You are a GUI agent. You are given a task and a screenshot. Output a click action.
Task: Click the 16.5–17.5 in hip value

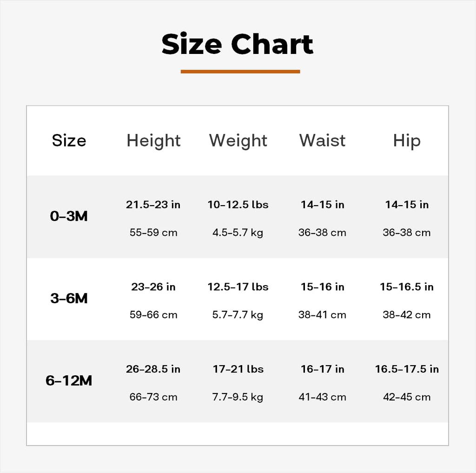tap(407, 369)
